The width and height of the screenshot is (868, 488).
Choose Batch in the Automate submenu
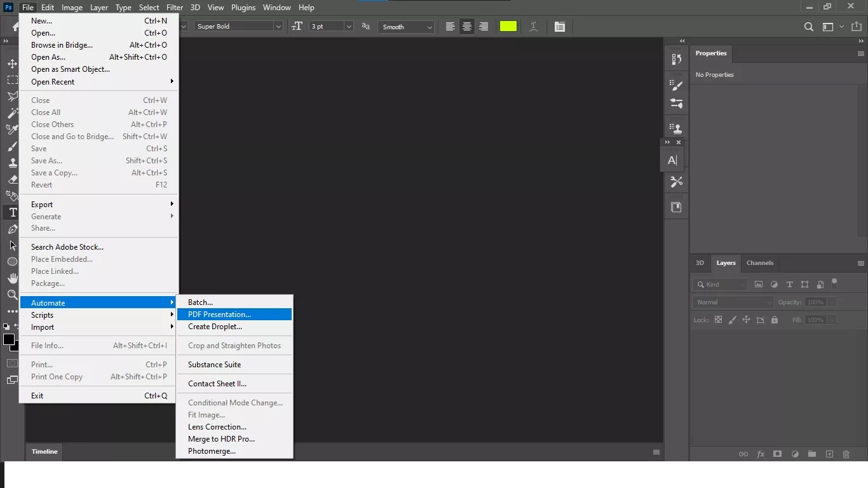[234, 302]
